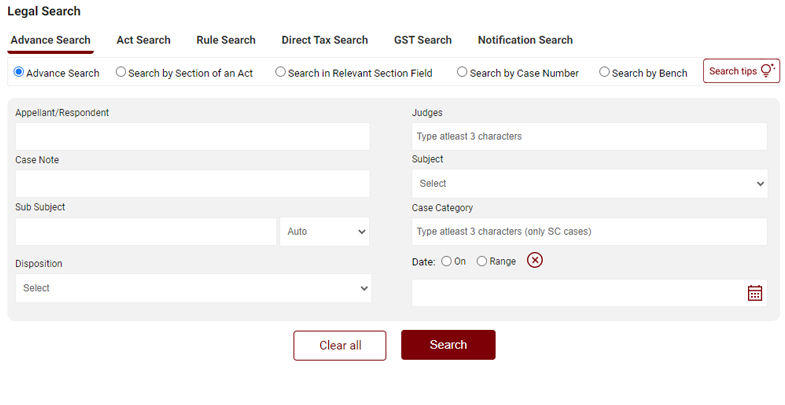
Task: Open the GST Search tab
Action: click(422, 40)
